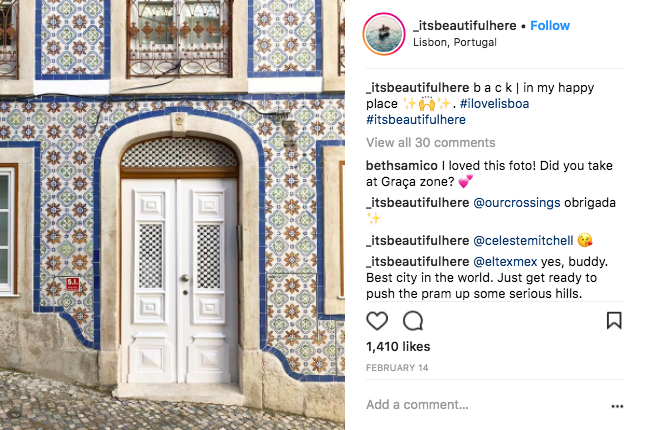Viewport: 645px width, 430px height.
Task: Open the #ilovelisboa hashtag
Action: pyautogui.click(x=494, y=103)
